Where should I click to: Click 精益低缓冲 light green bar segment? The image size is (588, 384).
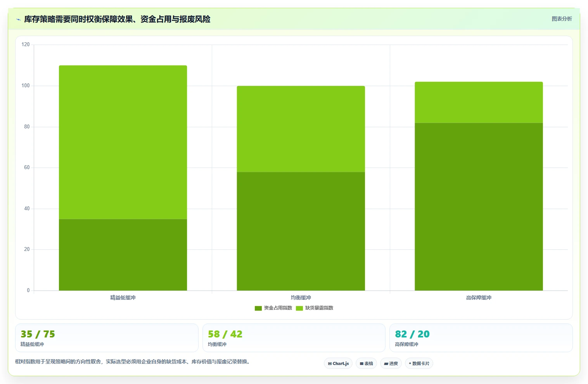tap(123, 142)
